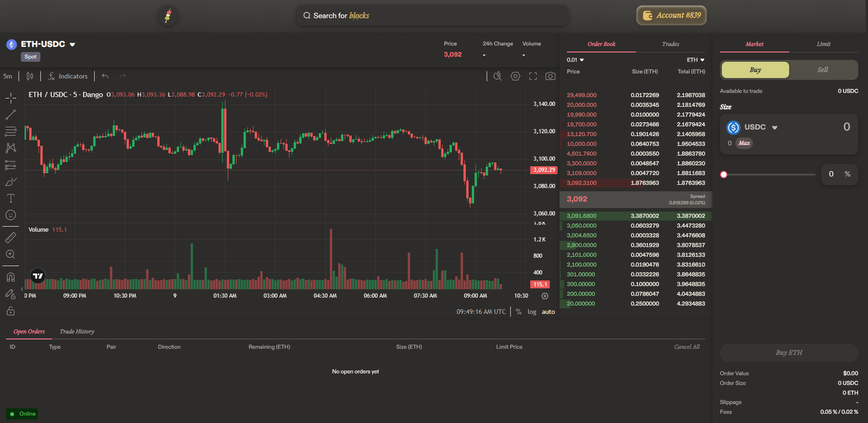Switch order side to Sell
The image size is (868, 423).
coord(822,70)
